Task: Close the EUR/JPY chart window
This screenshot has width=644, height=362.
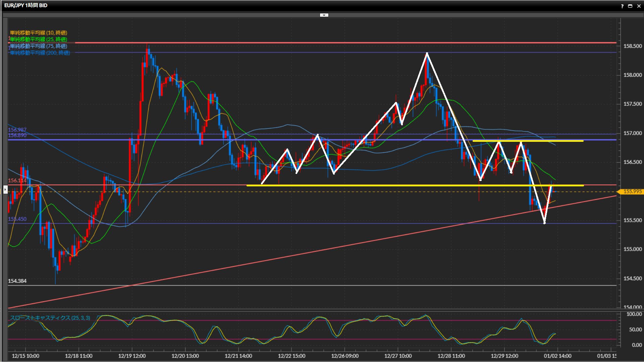Action: coord(638,6)
